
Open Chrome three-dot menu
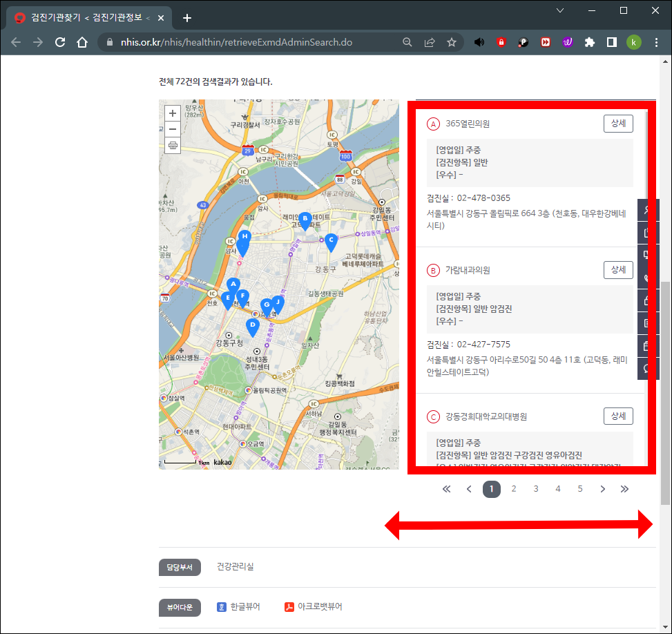(656, 42)
